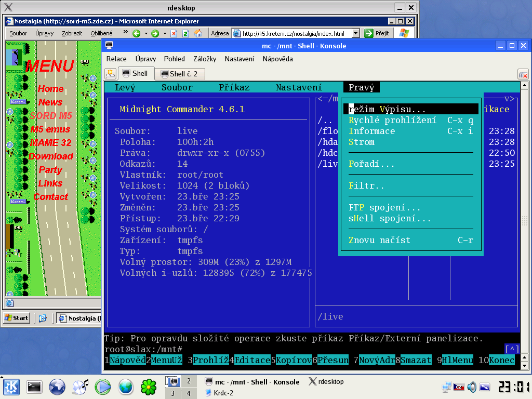Open the Levý menu in Midnight Commander
Viewport: 532px width, 399px height.
125,87
